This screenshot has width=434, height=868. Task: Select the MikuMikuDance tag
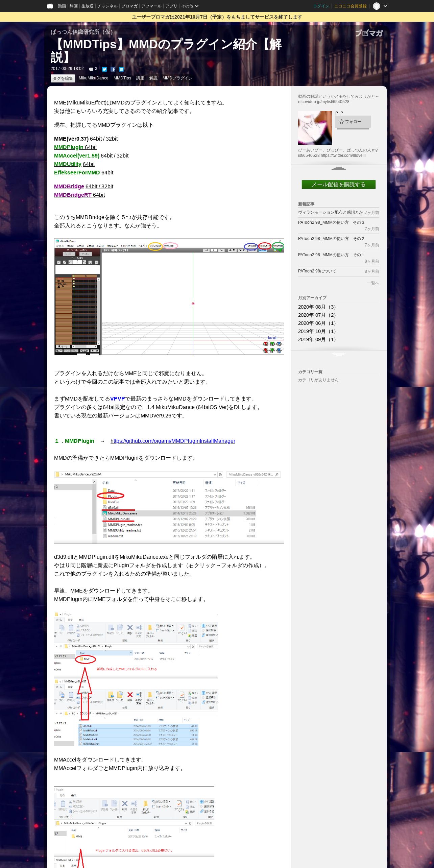click(x=94, y=78)
